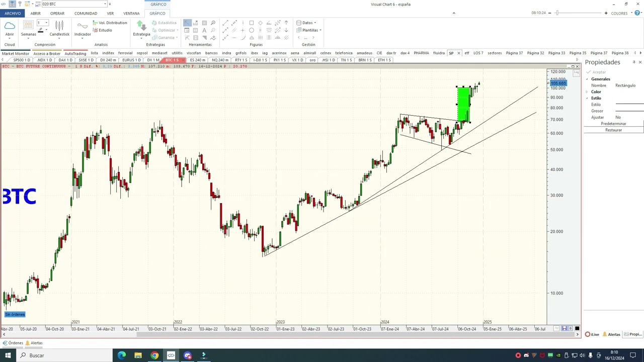Select the text A tool
644x362 pixels.
point(204,30)
